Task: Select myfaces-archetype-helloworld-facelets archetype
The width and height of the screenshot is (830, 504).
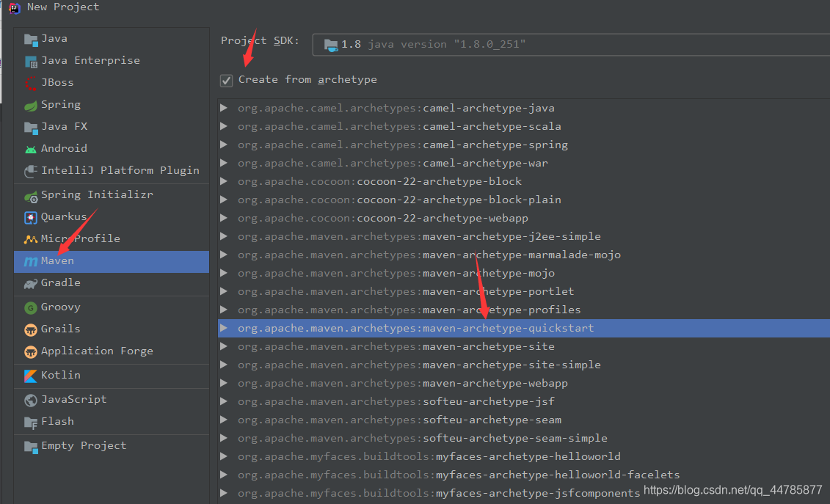Action: (x=524, y=475)
